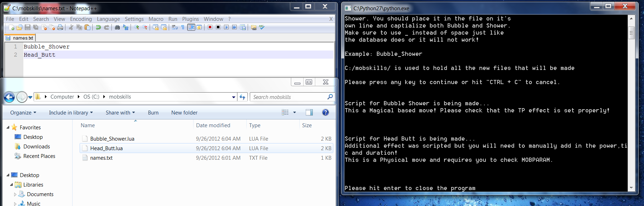Click the Undo arrow in Notepad++ toolbar
Viewport: 644px width, 206px height.
click(x=98, y=27)
